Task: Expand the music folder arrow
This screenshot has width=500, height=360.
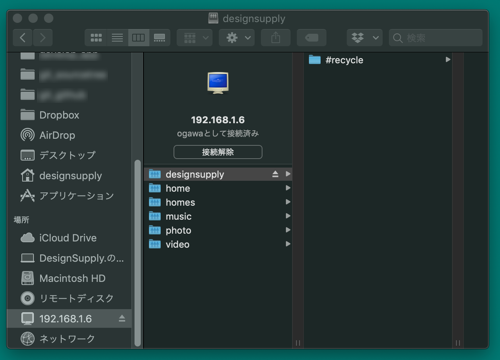Action: click(288, 216)
